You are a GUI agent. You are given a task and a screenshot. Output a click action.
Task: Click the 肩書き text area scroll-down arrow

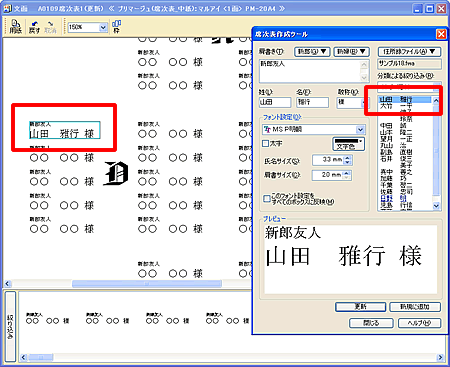[364, 77]
